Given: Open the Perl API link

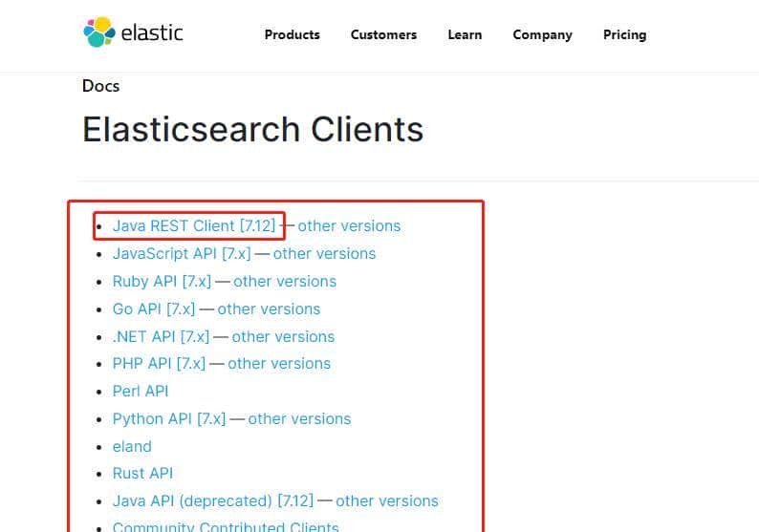Looking at the screenshot, I should (141, 392).
